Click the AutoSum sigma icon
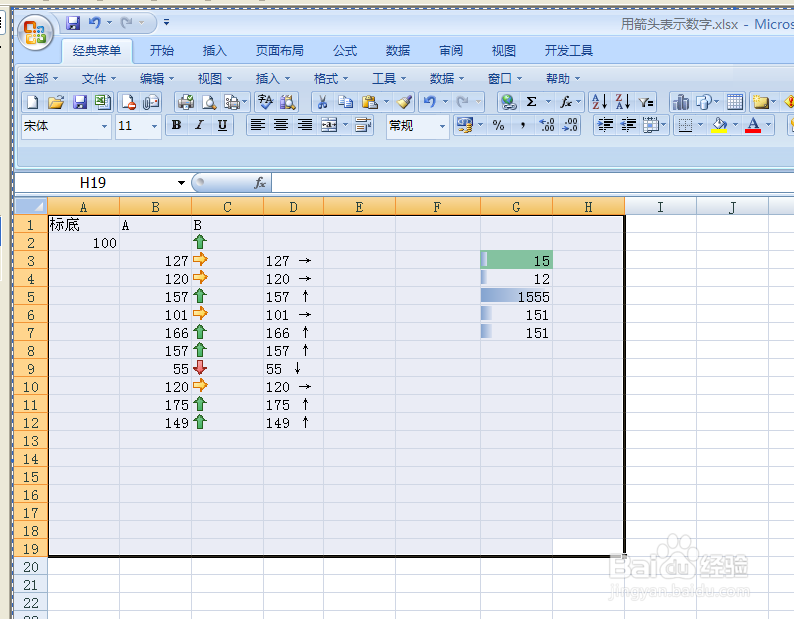 tap(531, 102)
